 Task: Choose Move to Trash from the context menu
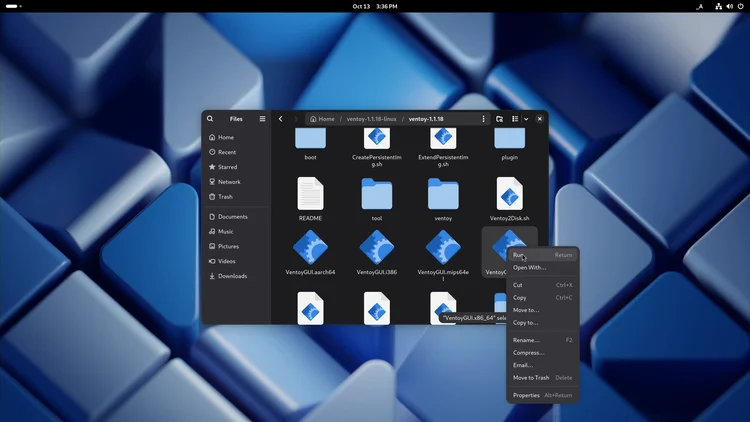542,378
